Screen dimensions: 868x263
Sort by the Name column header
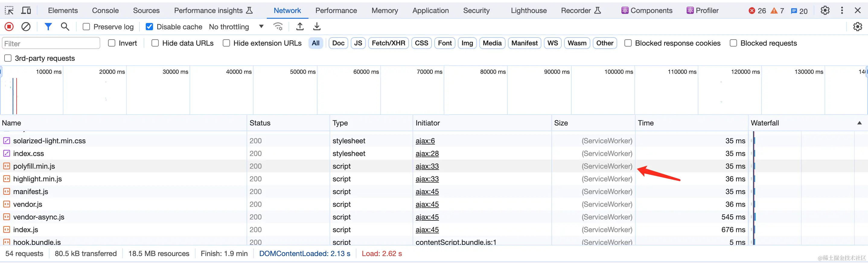click(x=124, y=123)
